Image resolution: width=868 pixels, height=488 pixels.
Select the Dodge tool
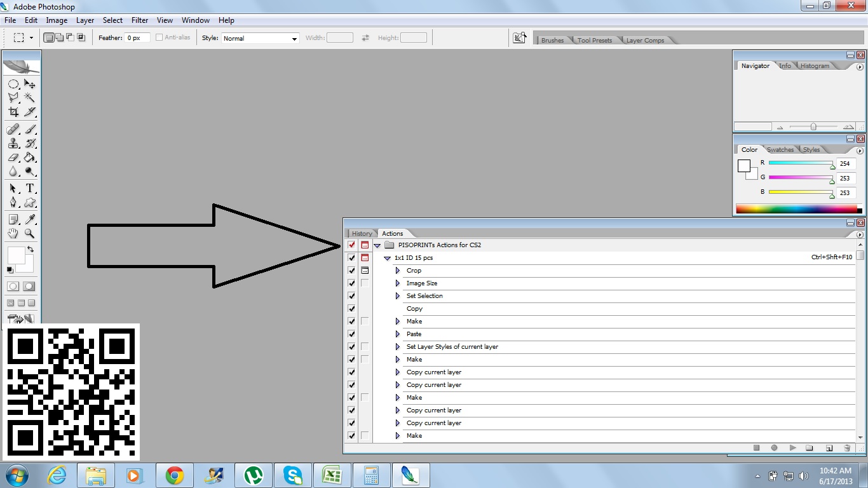[x=30, y=172]
